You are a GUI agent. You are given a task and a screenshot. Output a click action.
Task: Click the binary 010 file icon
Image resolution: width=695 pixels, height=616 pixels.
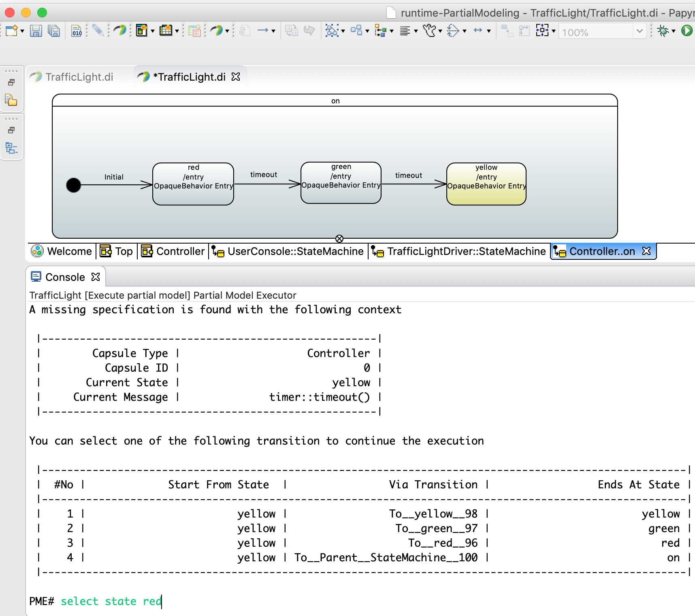pyautogui.click(x=77, y=30)
